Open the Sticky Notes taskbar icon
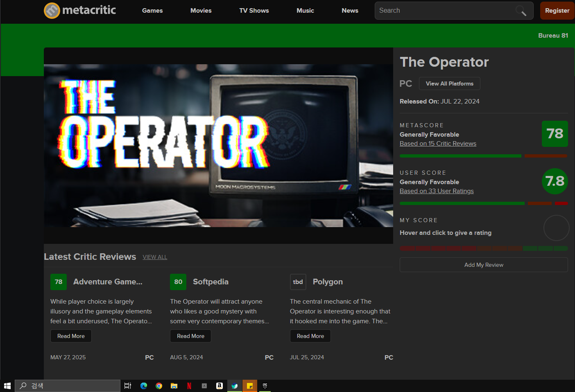Screen dimensions: 575x392 (x=250, y=386)
